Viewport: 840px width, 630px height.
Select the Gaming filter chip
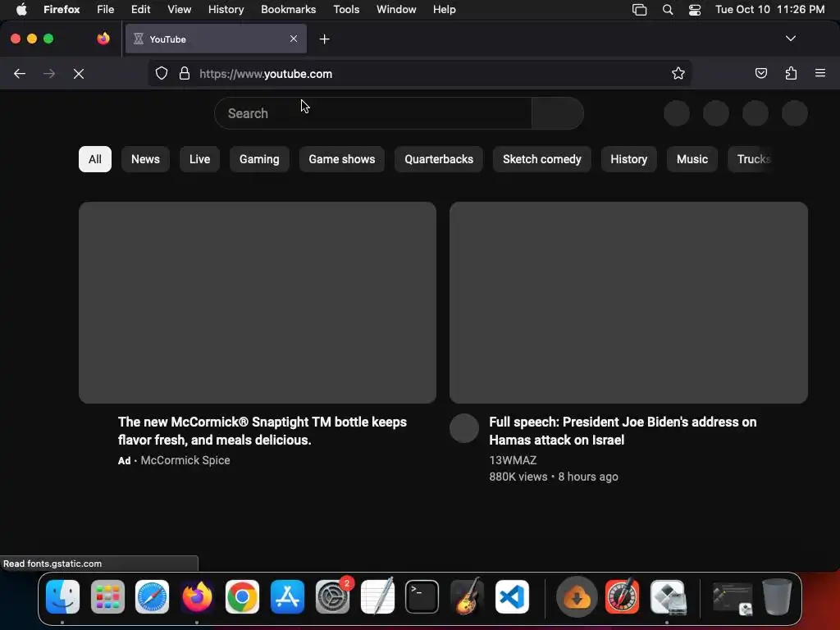(259, 159)
